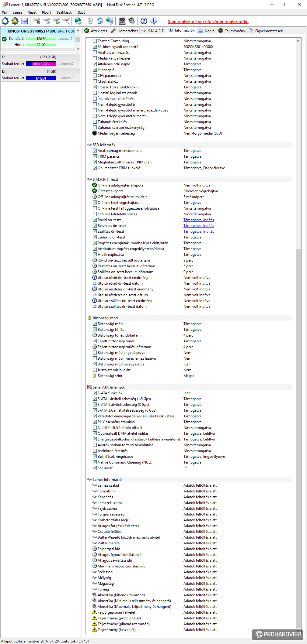
Task: Toggle the Hibanapló checkbox
Action: tap(95, 70)
